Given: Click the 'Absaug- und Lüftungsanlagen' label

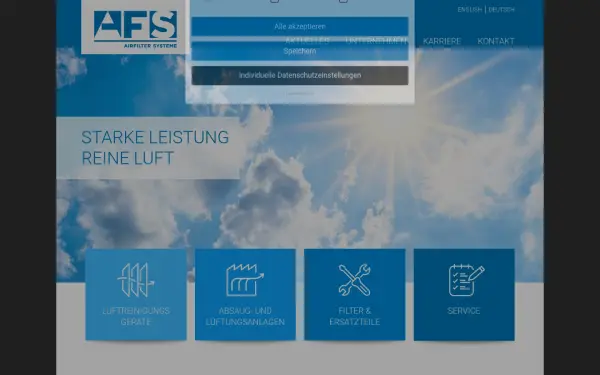Looking at the screenshot, I should pos(245,316).
